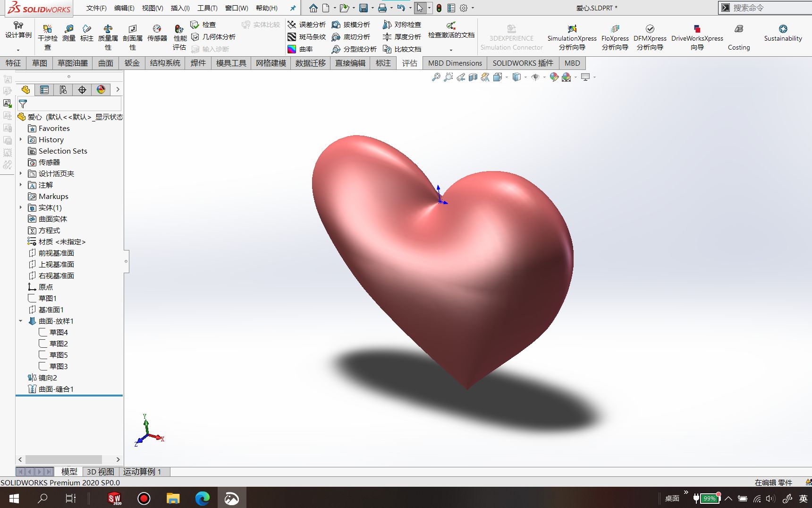Select 草图4 in the feature tree
This screenshot has width=812, height=508.
click(x=59, y=332)
